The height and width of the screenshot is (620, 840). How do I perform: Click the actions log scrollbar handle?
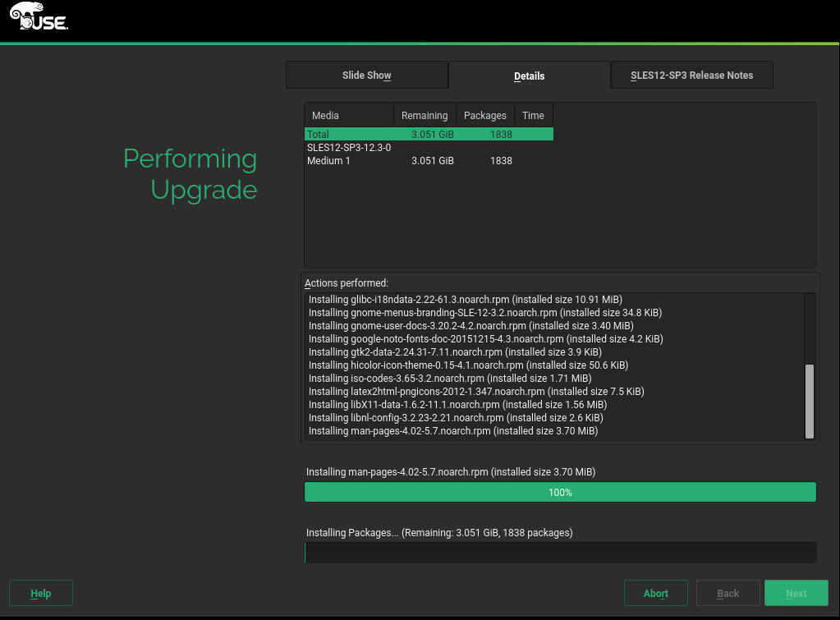coord(810,402)
